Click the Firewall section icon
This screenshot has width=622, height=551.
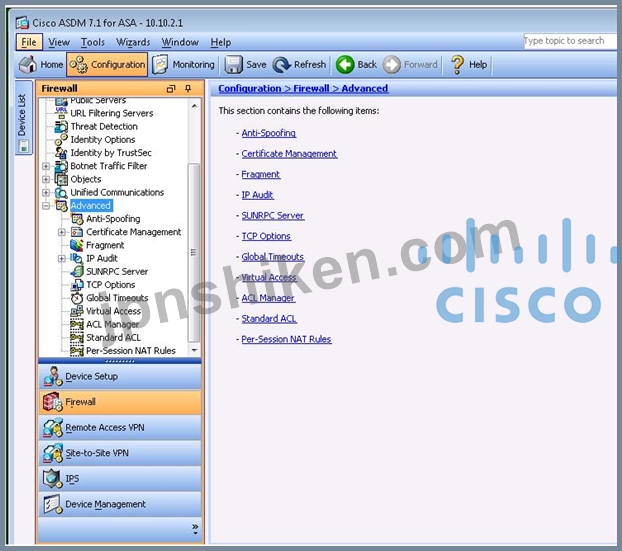(53, 401)
